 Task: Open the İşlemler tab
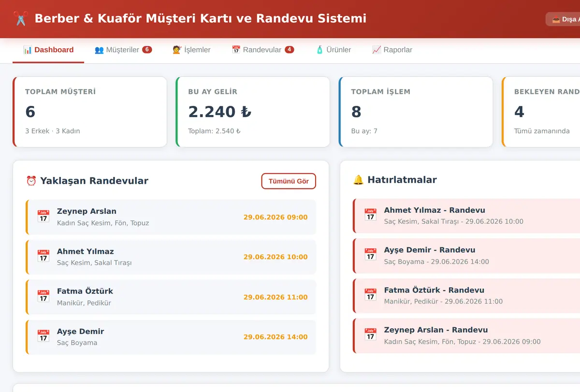191,50
